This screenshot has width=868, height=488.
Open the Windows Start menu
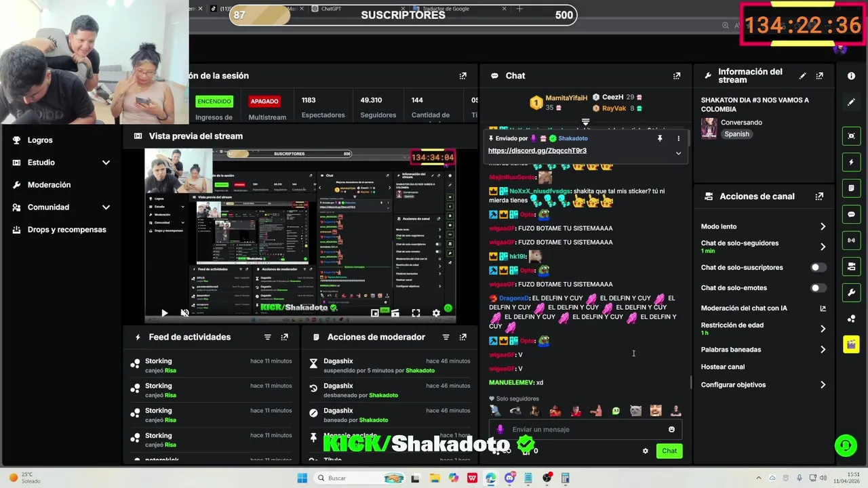pos(302,478)
